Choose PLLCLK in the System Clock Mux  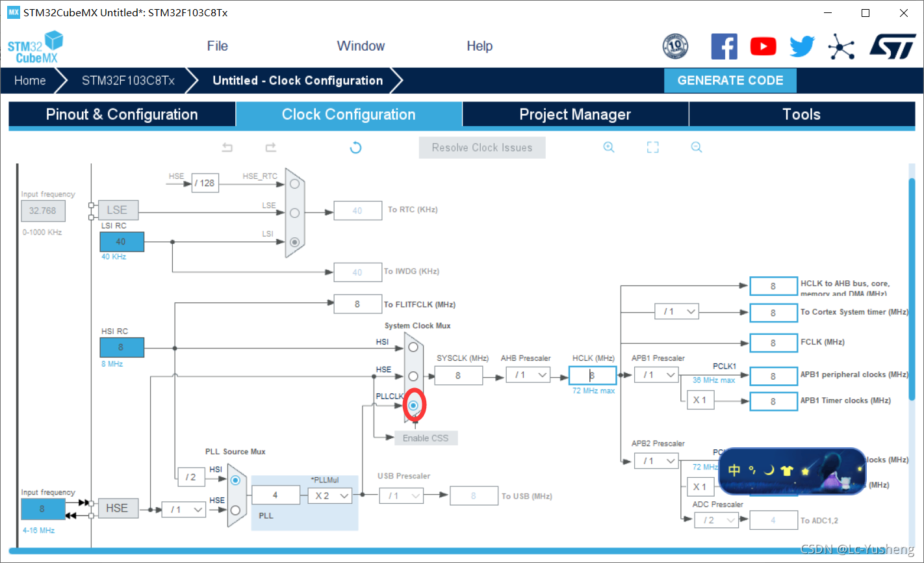pyautogui.click(x=413, y=405)
